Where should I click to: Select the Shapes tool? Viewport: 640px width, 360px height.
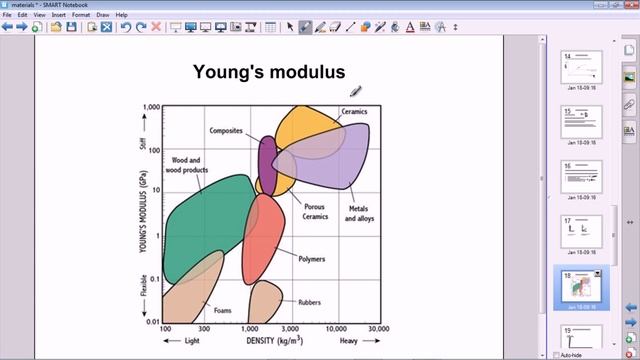pyautogui.click(x=365, y=27)
